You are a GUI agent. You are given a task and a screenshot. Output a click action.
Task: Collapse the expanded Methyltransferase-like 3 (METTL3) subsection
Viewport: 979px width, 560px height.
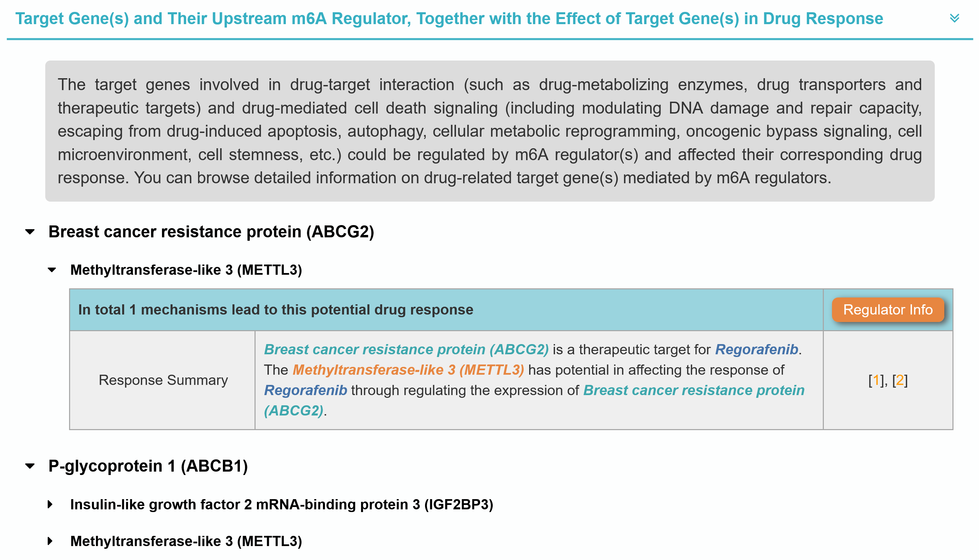(x=52, y=270)
